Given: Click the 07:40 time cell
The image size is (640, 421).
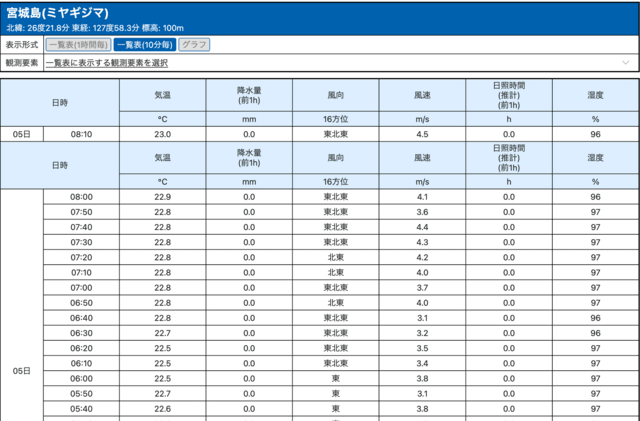Looking at the screenshot, I should 81,227.
